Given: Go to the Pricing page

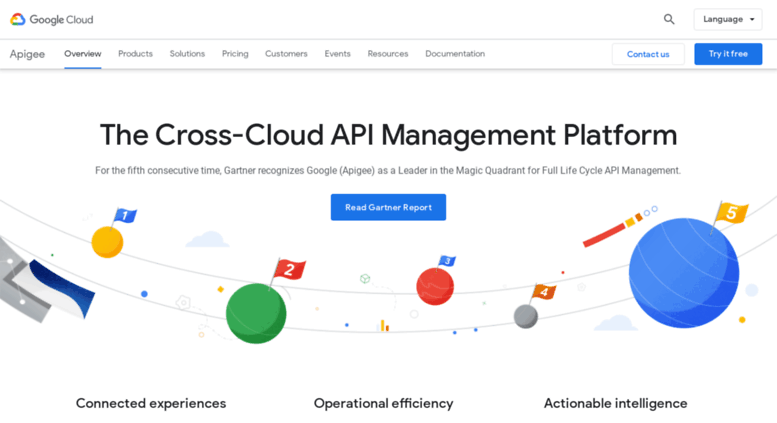Looking at the screenshot, I should (235, 54).
